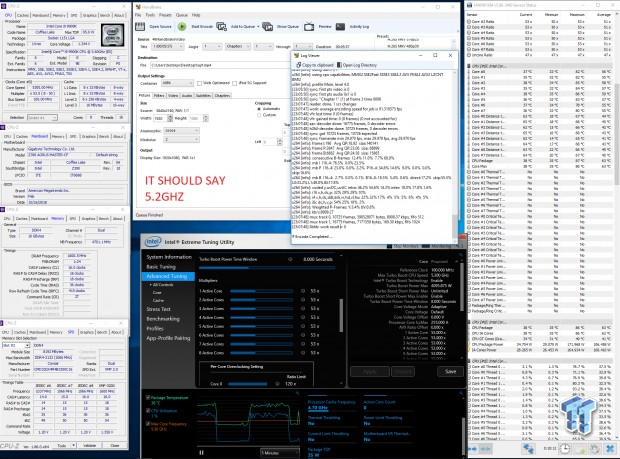Click the Save button in XTU
This screenshot has width=620, height=459.
(450, 371)
